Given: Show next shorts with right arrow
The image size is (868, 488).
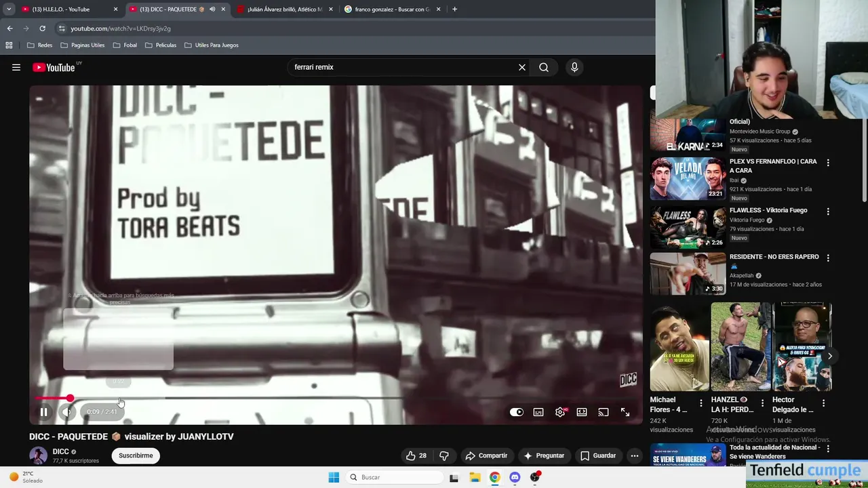Looking at the screenshot, I should coord(829,356).
